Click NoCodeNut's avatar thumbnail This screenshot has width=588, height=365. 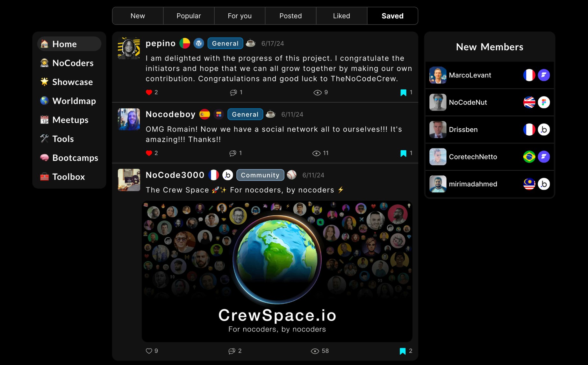pos(438,102)
